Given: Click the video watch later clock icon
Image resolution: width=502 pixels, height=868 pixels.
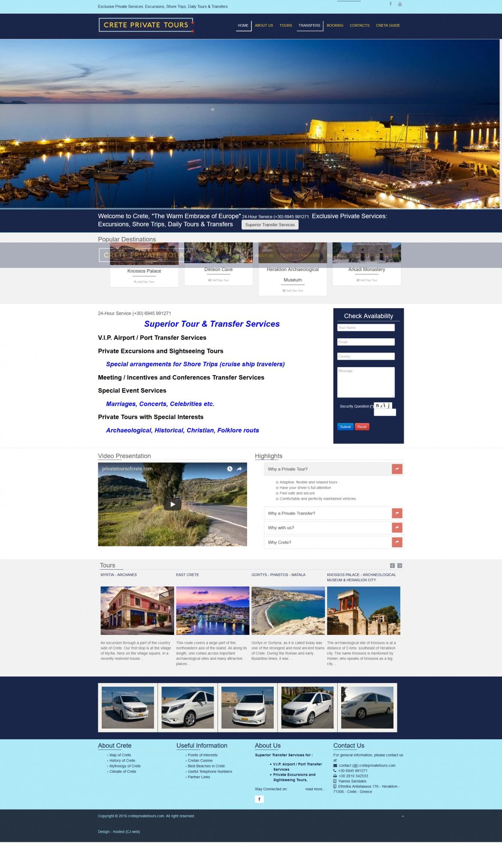Looking at the screenshot, I should click(230, 469).
